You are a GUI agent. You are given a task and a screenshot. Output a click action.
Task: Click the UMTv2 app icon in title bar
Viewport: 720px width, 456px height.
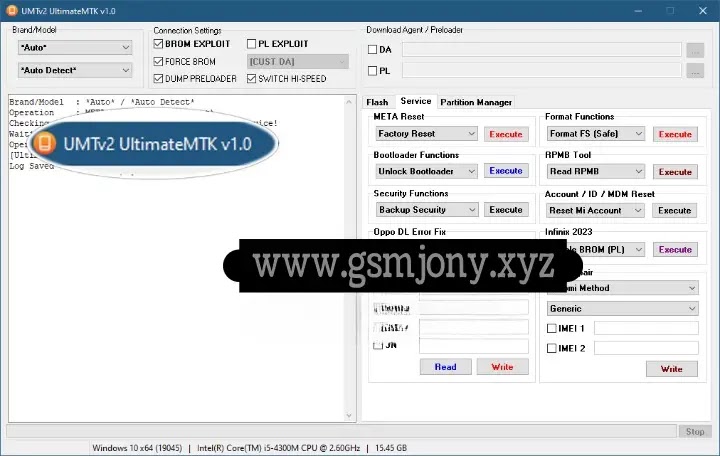point(12,11)
